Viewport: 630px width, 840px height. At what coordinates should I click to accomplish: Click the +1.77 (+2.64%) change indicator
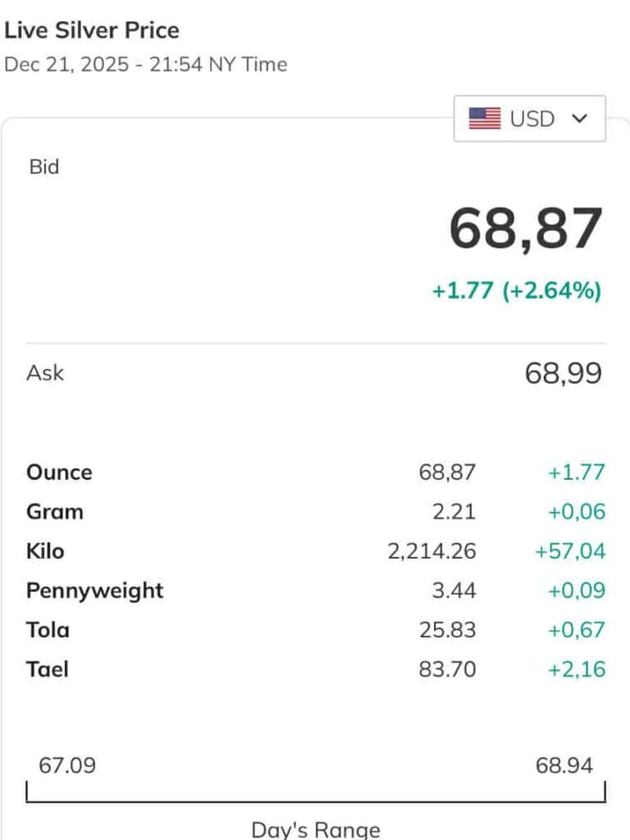click(517, 291)
